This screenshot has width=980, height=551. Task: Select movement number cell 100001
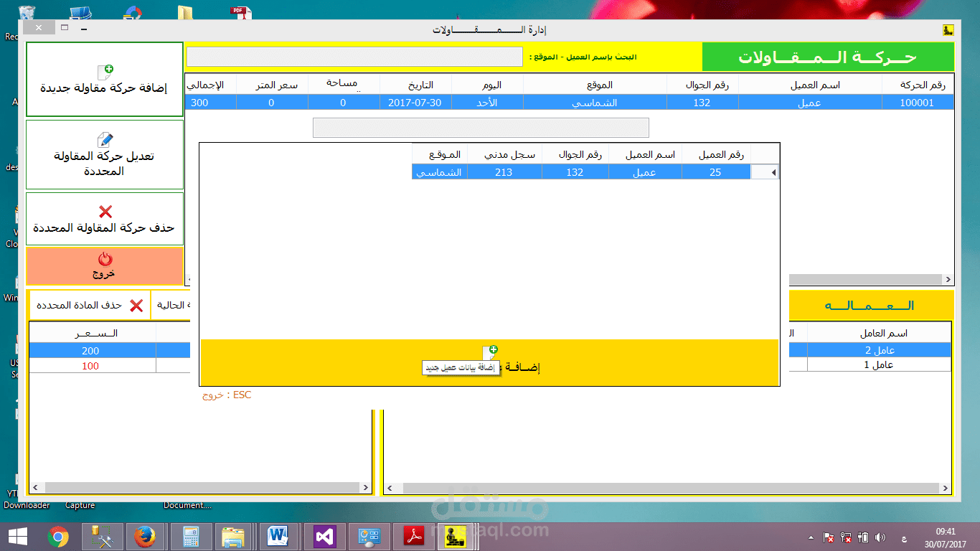point(917,103)
